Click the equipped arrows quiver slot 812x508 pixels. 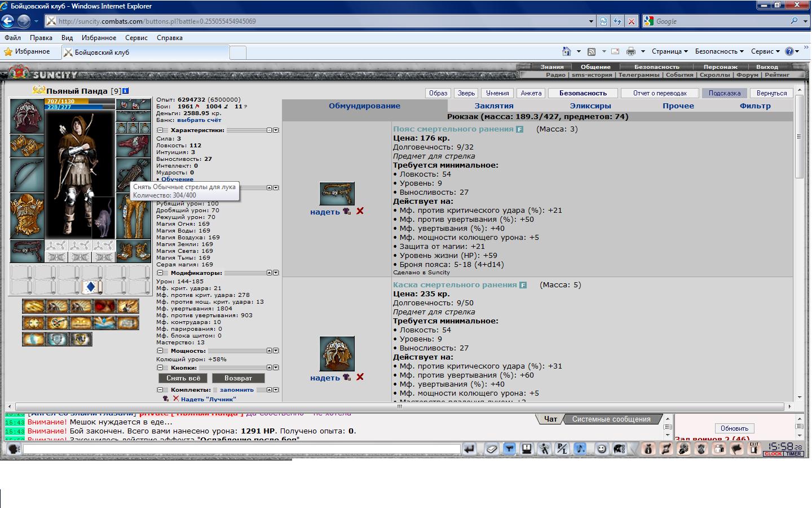point(134,174)
